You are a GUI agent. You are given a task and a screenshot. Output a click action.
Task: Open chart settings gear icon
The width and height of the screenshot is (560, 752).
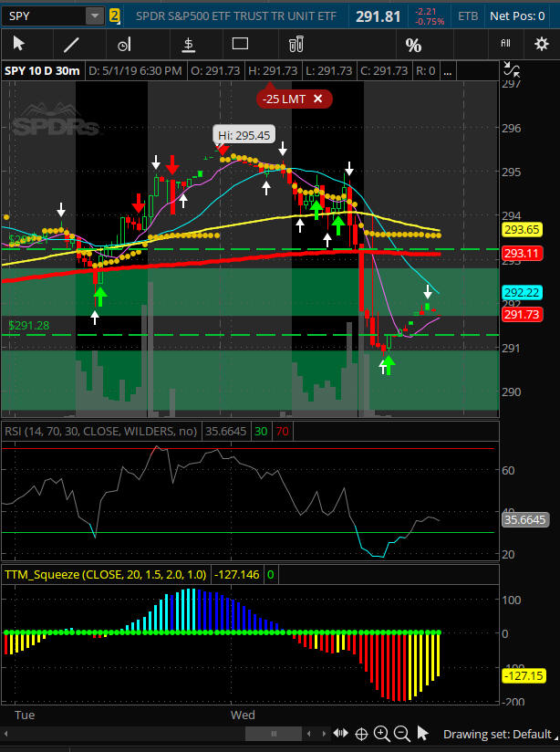542,44
